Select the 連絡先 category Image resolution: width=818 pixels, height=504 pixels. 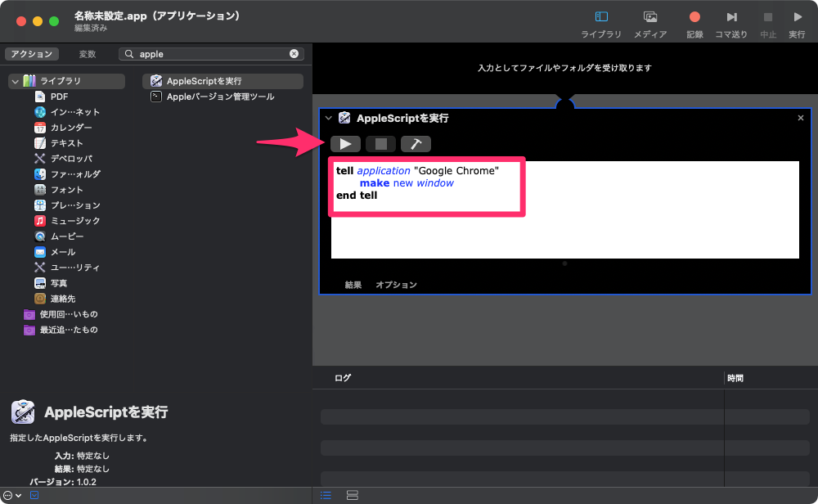[x=55, y=299]
